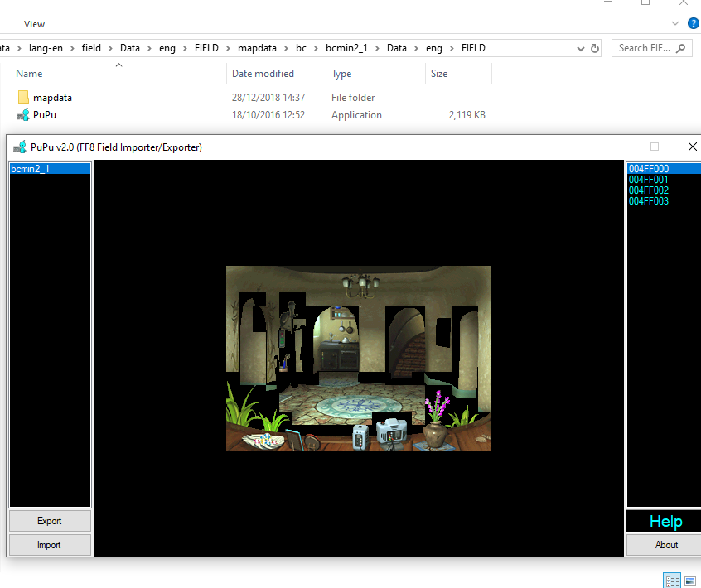Expand the chevron after bc breadcrumb

316,48
